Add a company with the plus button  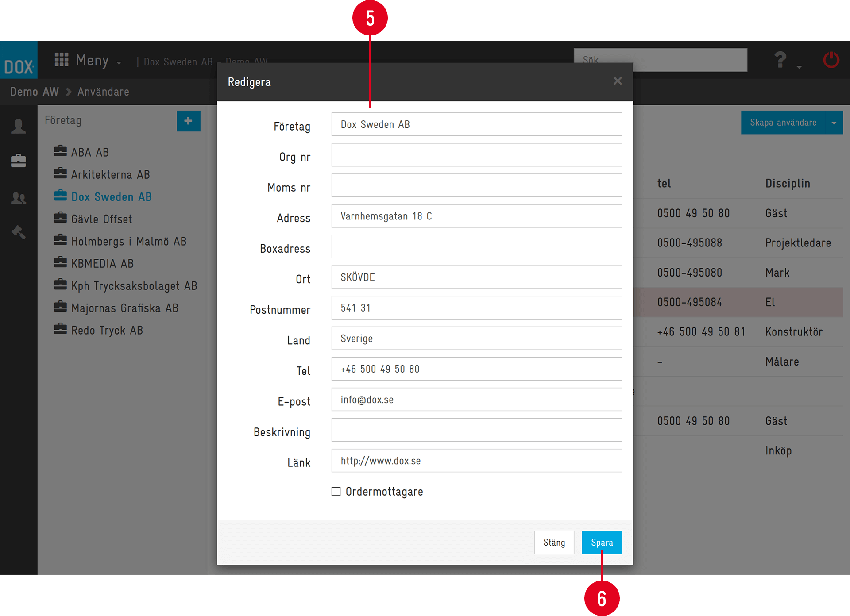point(189,121)
